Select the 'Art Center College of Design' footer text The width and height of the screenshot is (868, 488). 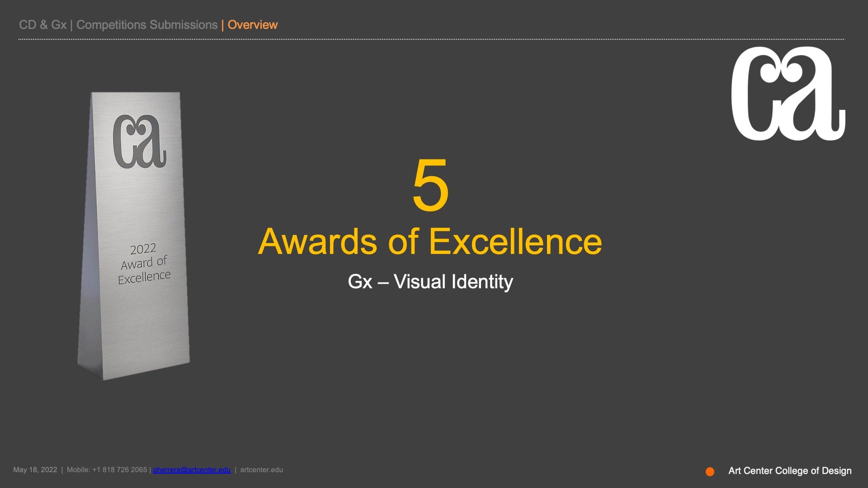click(x=790, y=471)
